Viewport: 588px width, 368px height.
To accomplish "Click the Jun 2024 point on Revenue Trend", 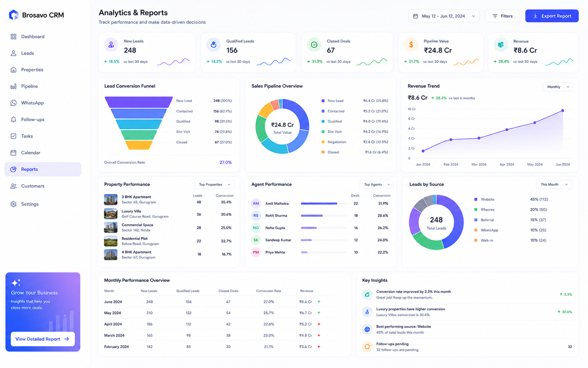I will pyautogui.click(x=563, y=111).
